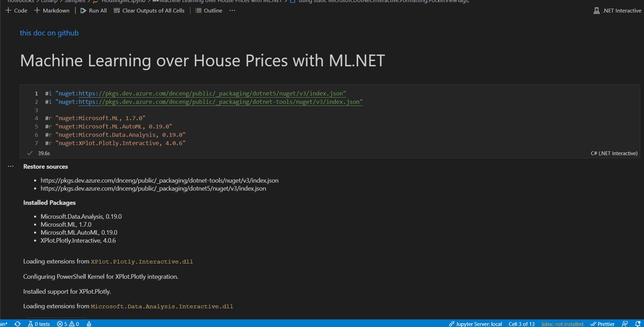Open Prettier formatter status
The image size is (644, 327).
[602, 324]
